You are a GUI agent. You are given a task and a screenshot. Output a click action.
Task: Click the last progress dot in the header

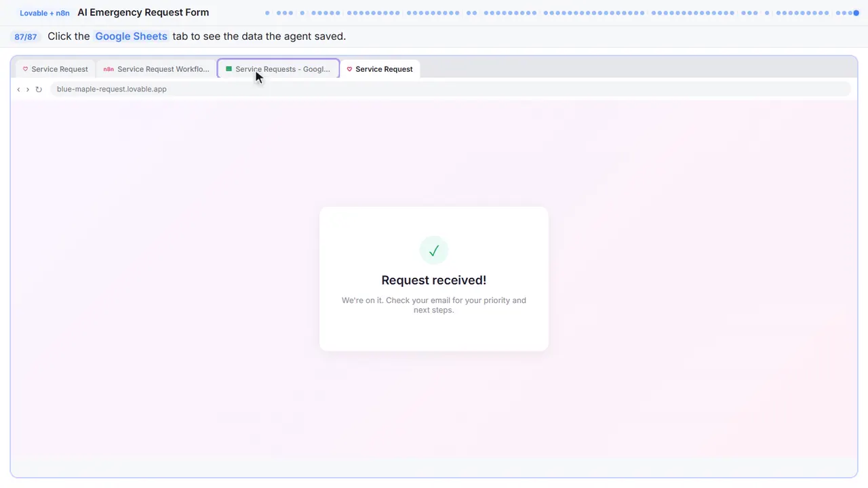coord(856,12)
